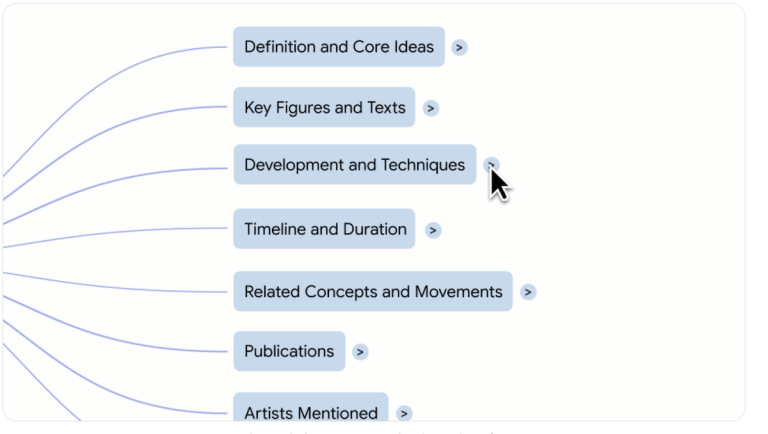The width and height of the screenshot is (768, 434).
Task: Expand the Definition and Core Ideas chevron
Action: coord(459,47)
